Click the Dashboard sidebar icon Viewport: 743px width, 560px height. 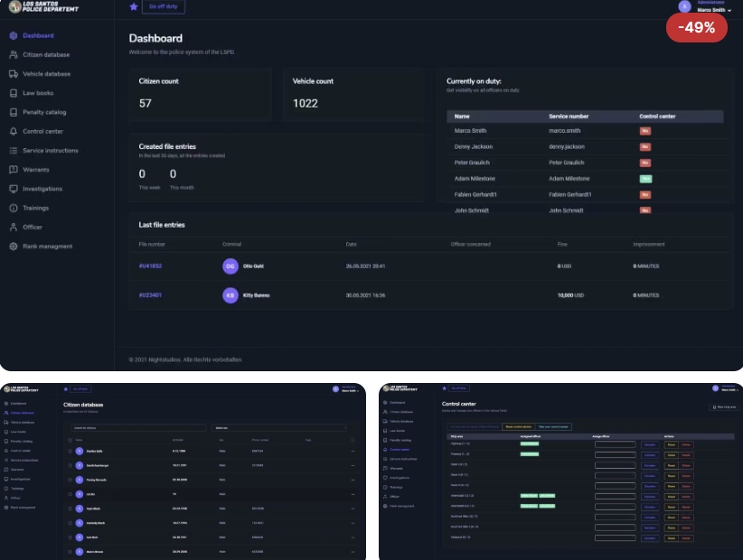[x=14, y=35]
